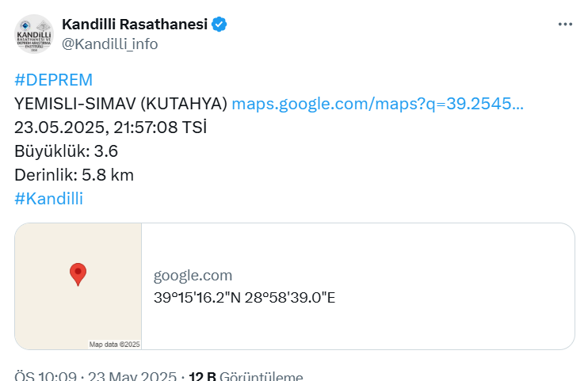Open the @Kandilli_info handle link
The image size is (588, 381).
click(x=109, y=44)
